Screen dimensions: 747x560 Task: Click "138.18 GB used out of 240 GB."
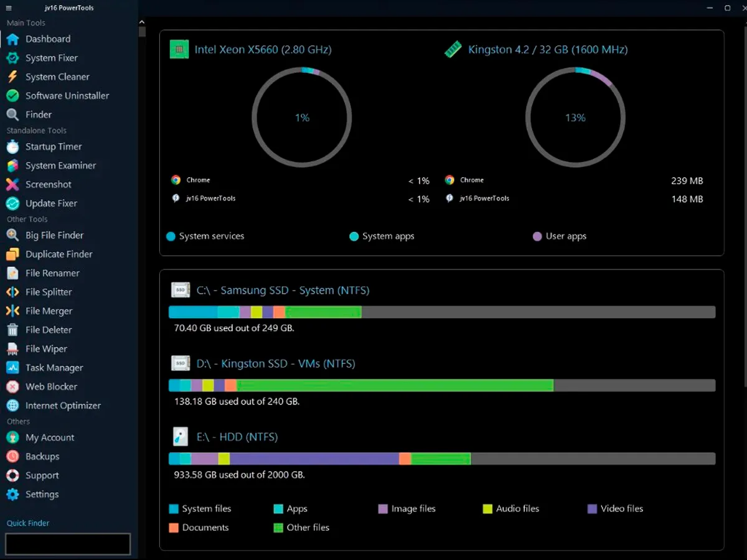237,401
